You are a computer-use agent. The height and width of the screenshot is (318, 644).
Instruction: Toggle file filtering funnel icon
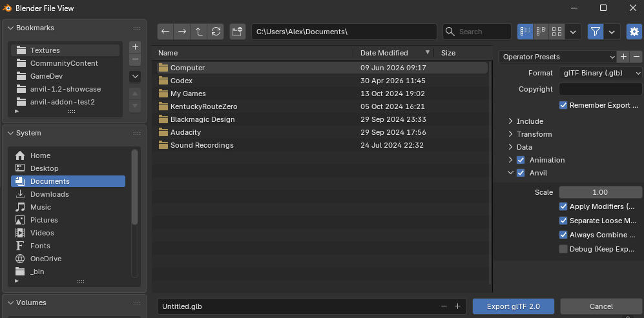pyautogui.click(x=596, y=32)
